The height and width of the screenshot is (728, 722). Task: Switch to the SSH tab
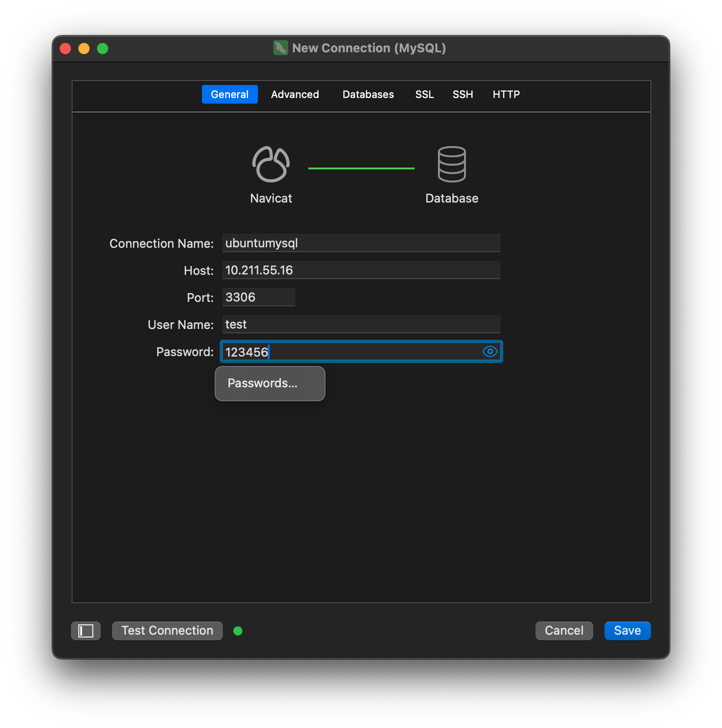tap(463, 94)
